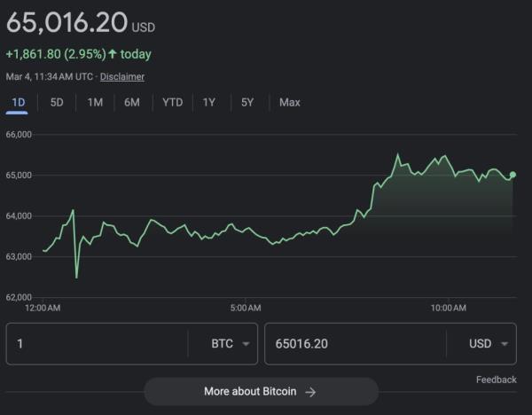The height and width of the screenshot is (415, 532).
Task: Click the USD label next to price
Action: tap(143, 27)
